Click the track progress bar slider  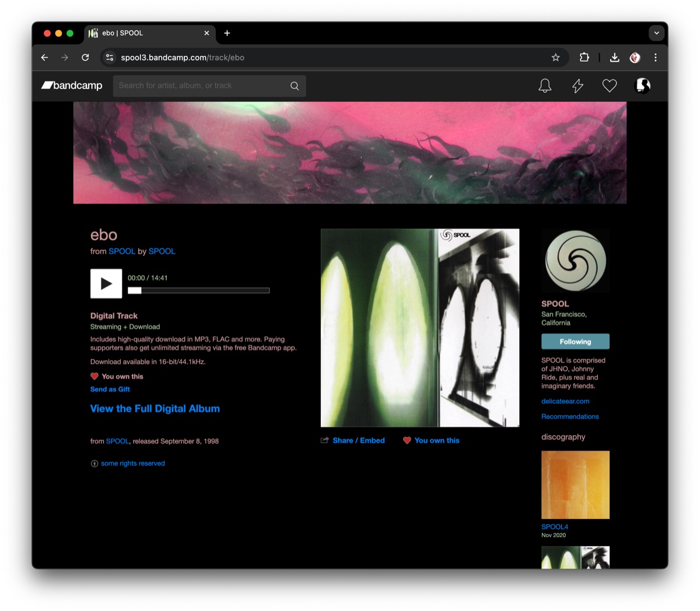[135, 290]
